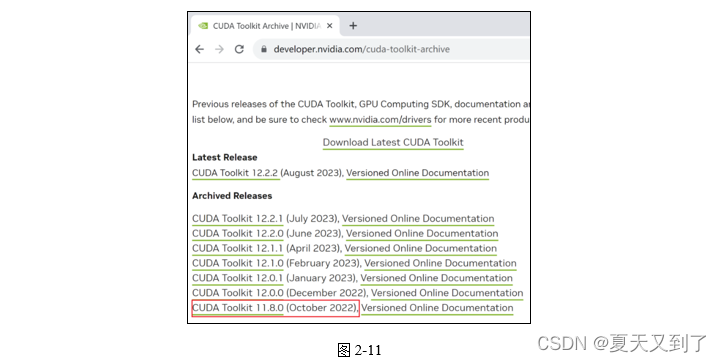Click the (February 2023) date text
721x362 pixels.
tap(323, 263)
